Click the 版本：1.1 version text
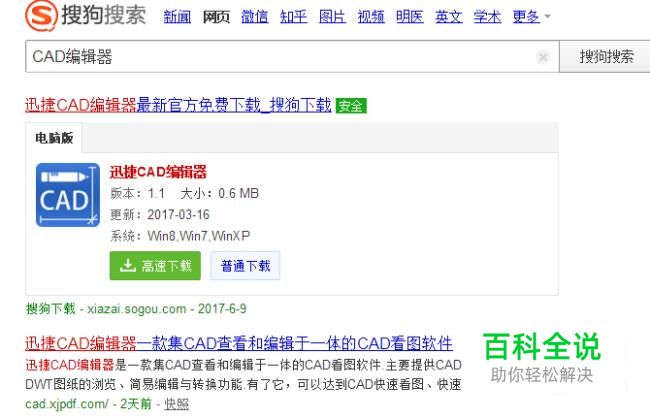Screen dimensions: 650x418 tap(138, 193)
